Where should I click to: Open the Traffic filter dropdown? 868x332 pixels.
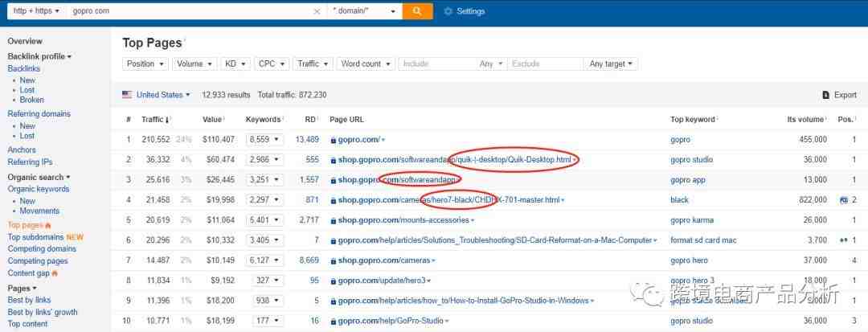313,64
